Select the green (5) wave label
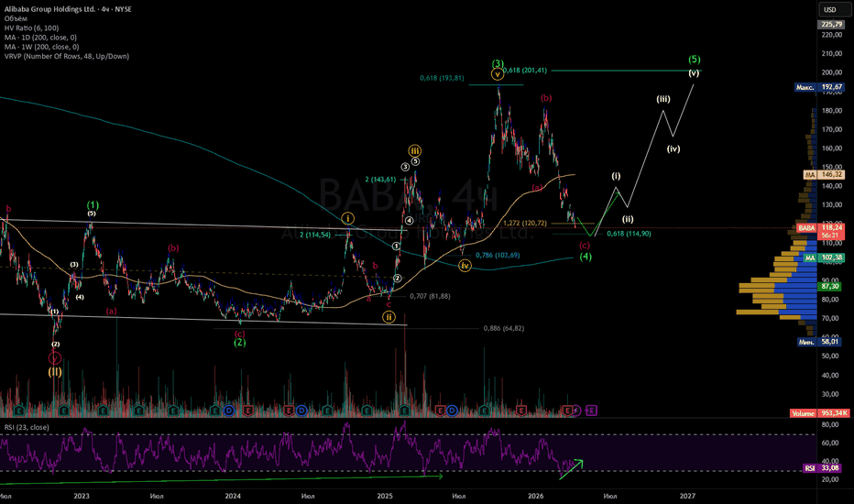854x504 pixels. click(694, 60)
